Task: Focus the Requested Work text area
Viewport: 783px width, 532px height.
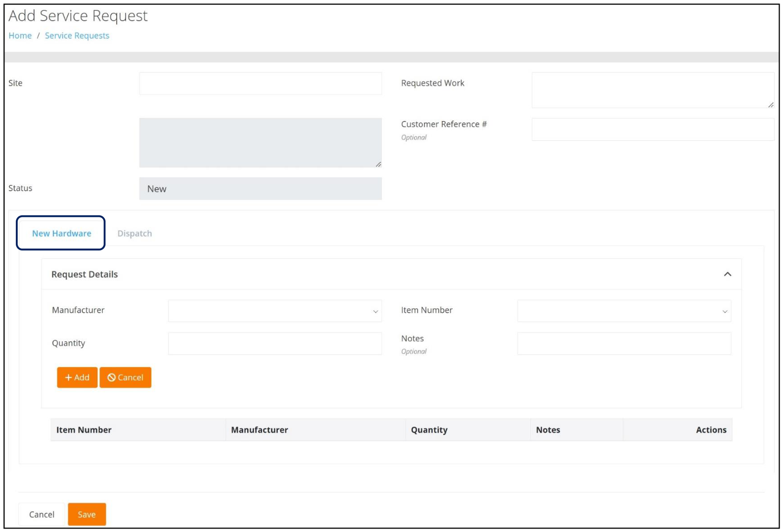Action: (653, 90)
